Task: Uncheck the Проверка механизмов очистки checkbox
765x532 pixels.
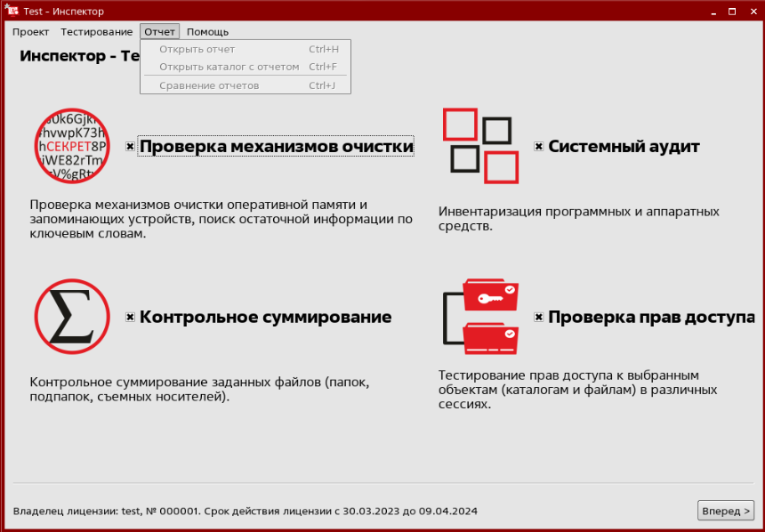Action: click(131, 144)
